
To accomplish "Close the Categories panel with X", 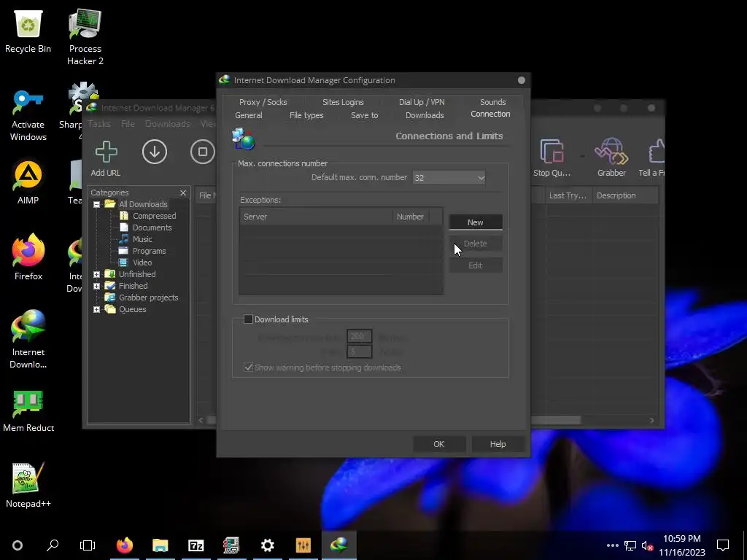I will pyautogui.click(x=183, y=192).
